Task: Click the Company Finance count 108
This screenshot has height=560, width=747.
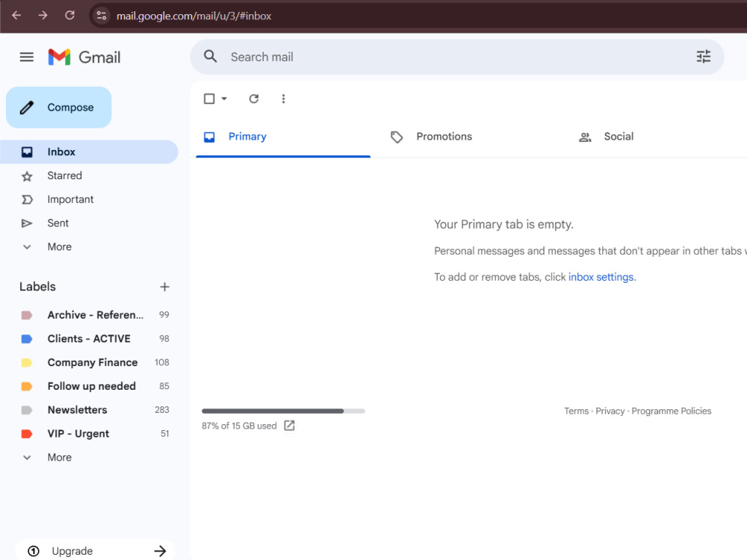Action: pyautogui.click(x=162, y=362)
